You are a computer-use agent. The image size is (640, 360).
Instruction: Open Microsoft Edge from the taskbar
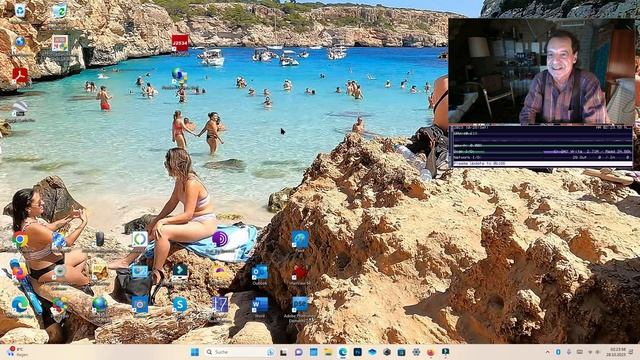[342, 352]
